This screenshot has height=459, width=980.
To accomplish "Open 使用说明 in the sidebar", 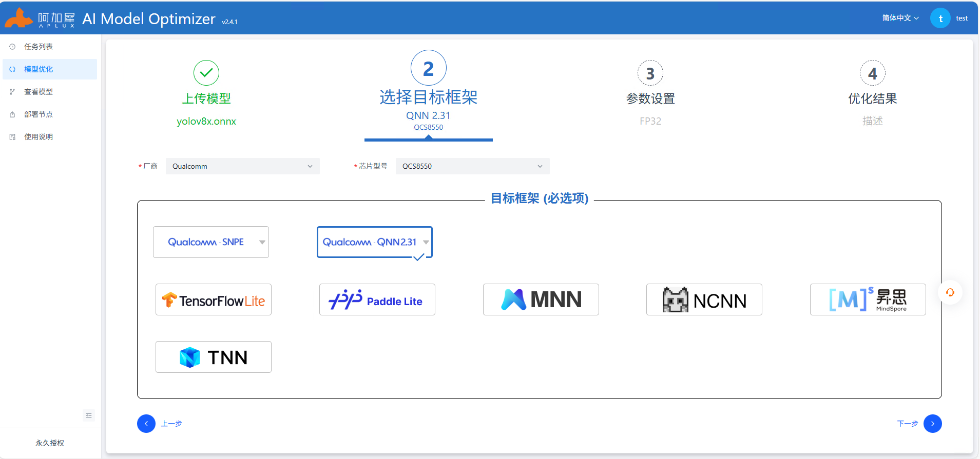I will (50, 137).
